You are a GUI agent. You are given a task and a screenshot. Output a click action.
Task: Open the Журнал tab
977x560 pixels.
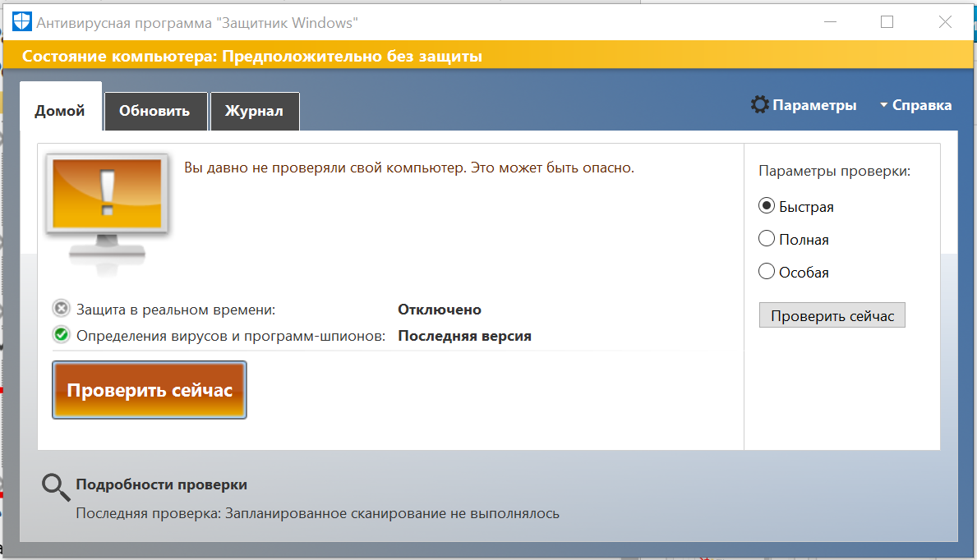[x=255, y=111]
